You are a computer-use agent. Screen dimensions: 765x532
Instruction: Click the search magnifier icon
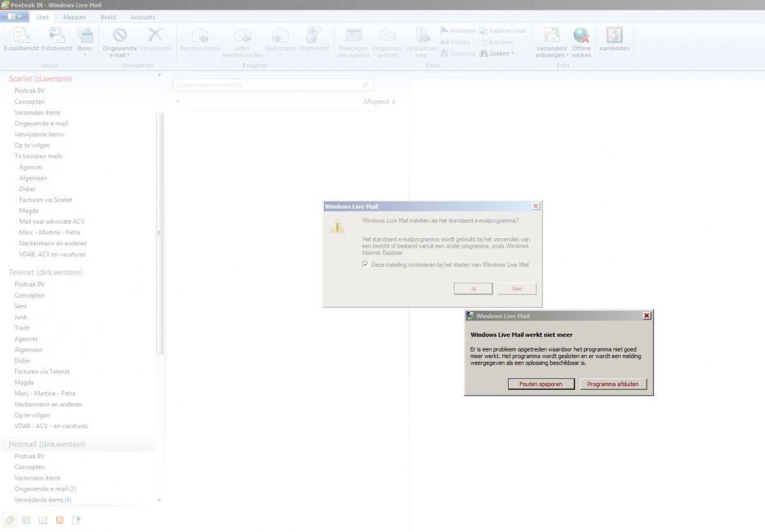(366, 85)
